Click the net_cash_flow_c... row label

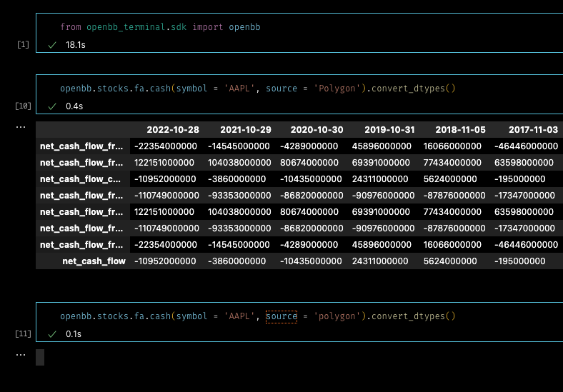81,179
